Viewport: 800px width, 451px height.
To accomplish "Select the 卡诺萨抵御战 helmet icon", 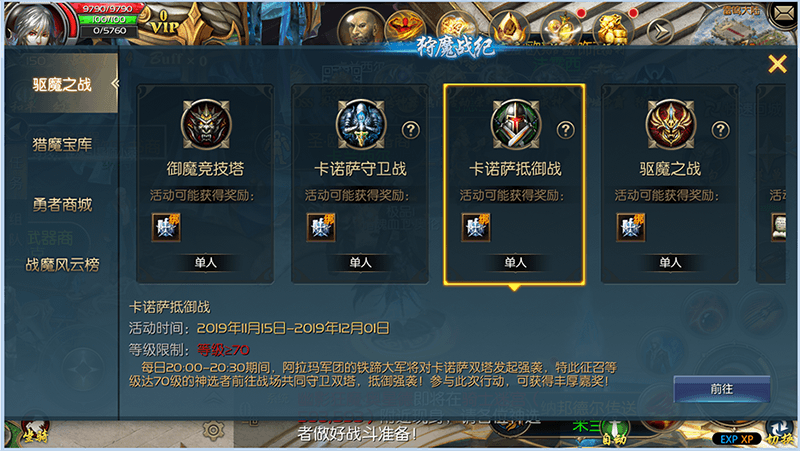I will tap(515, 124).
